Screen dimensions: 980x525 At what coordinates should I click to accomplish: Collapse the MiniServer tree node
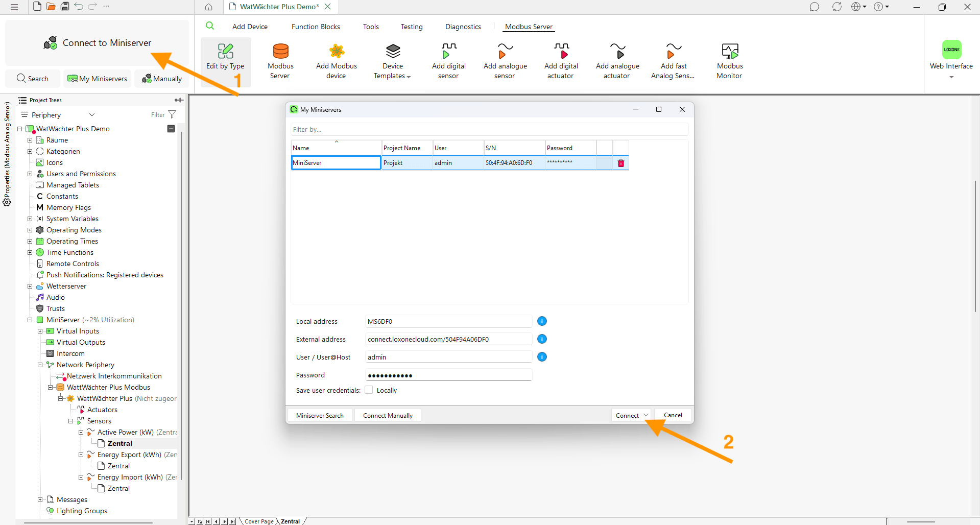(30, 320)
